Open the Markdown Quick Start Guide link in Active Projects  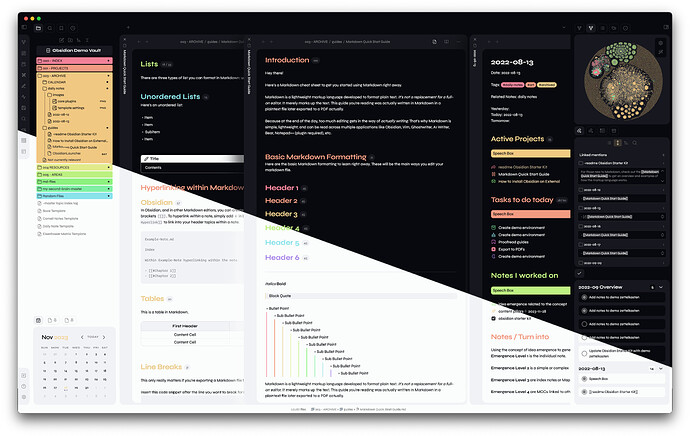tap(524, 174)
